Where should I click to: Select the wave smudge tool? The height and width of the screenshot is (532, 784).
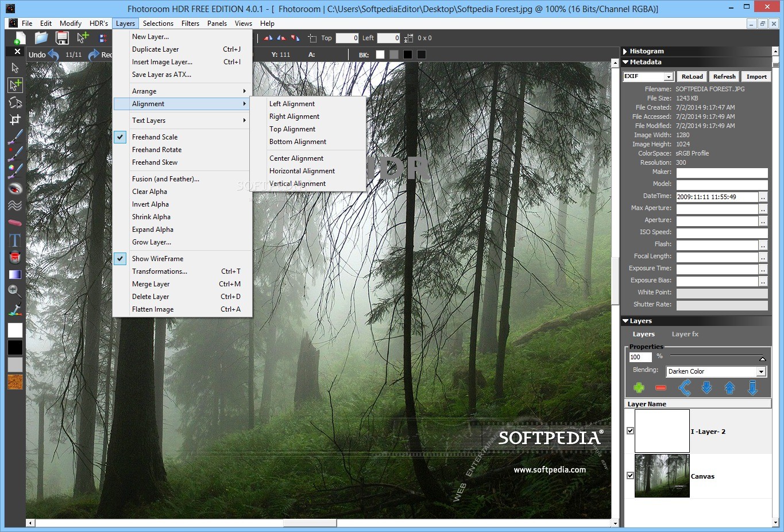[x=15, y=205]
